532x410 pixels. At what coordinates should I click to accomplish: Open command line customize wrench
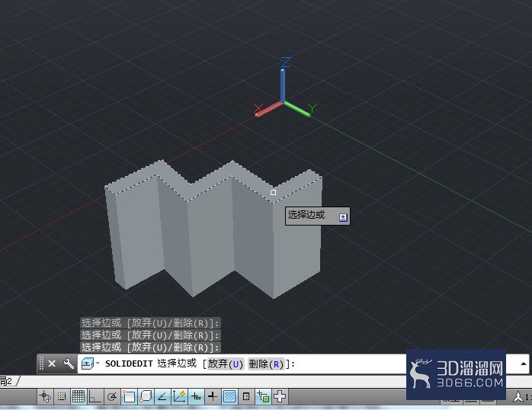coord(69,364)
